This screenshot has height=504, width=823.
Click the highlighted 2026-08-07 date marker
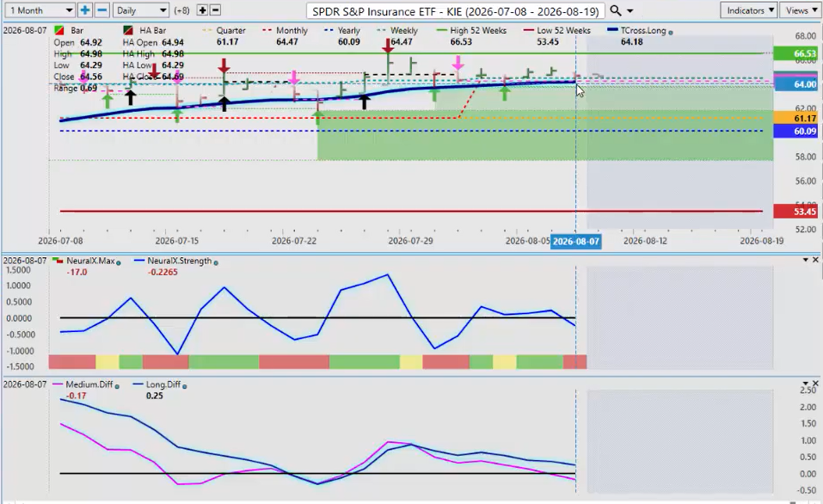(x=576, y=242)
